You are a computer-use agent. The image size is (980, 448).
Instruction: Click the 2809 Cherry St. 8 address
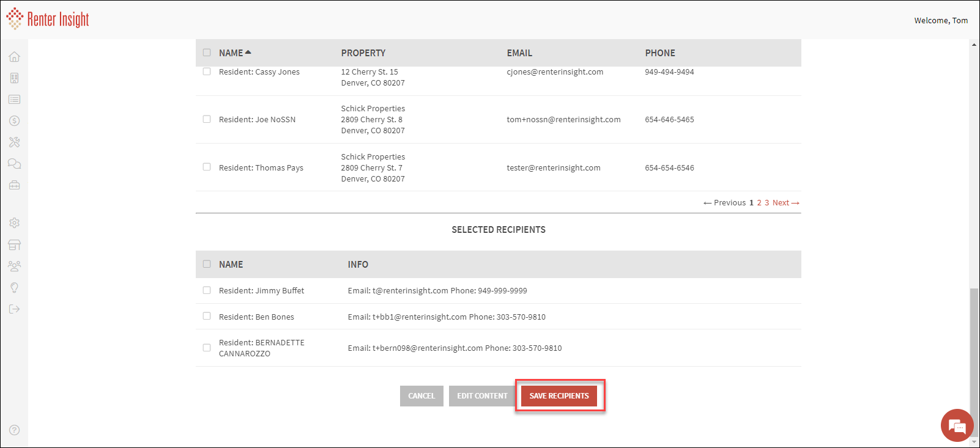(x=371, y=120)
